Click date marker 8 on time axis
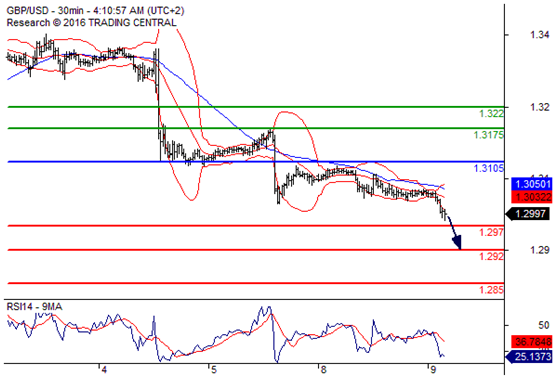 [323, 370]
